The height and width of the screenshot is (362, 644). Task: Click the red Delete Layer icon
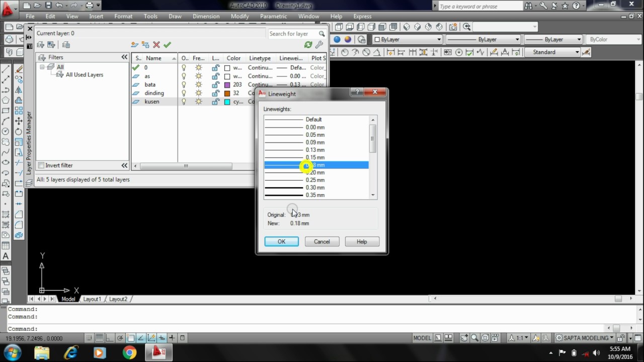[x=156, y=45]
